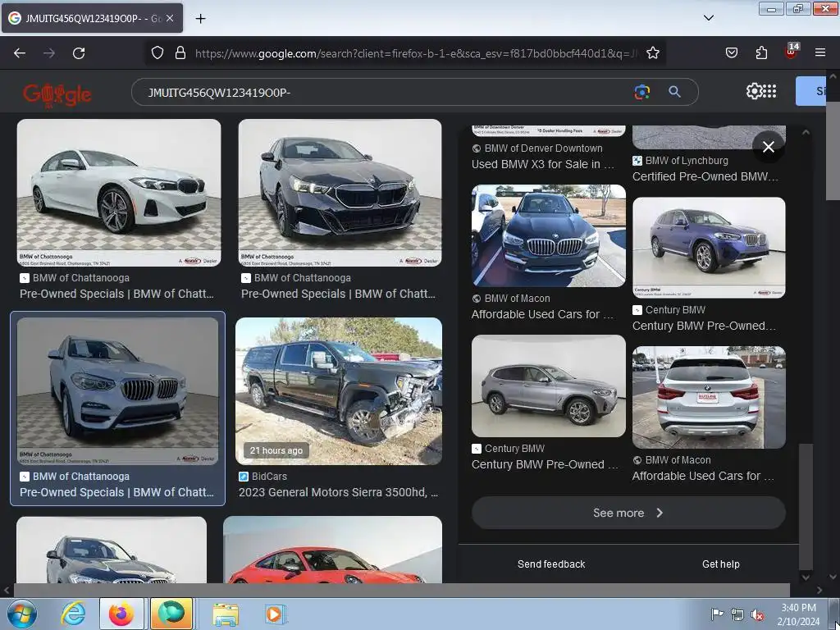This screenshot has width=840, height=630.
Task: Open Google quick settings gear
Action: click(x=754, y=91)
